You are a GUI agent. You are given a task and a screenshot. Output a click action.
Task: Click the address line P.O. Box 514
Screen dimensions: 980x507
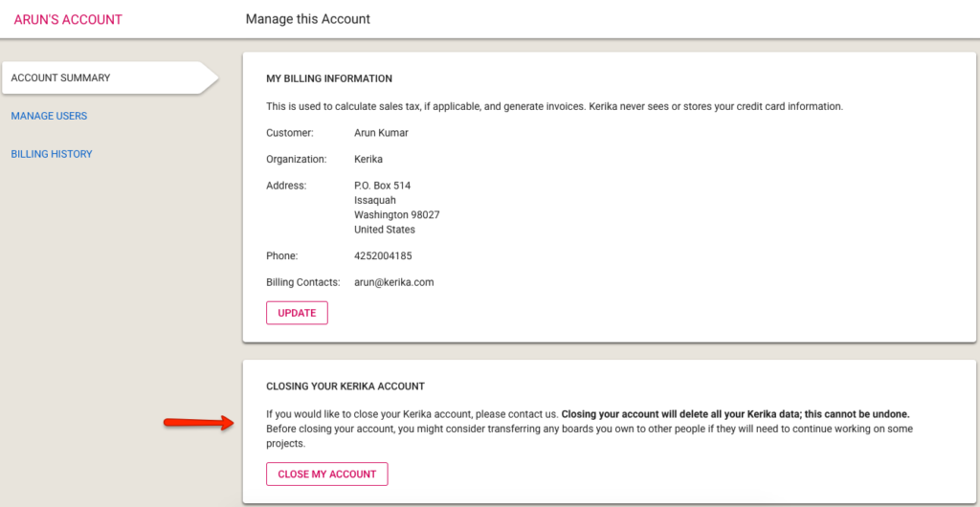382,186
